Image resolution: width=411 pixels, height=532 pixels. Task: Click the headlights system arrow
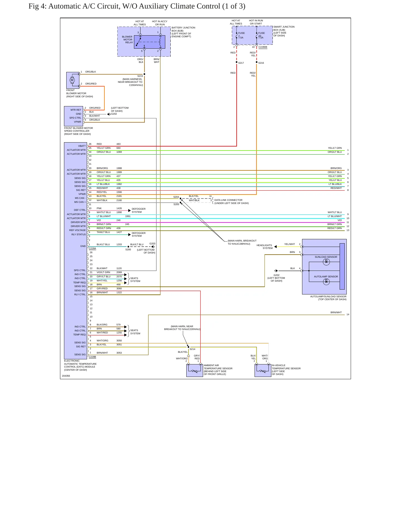tap(276, 247)
